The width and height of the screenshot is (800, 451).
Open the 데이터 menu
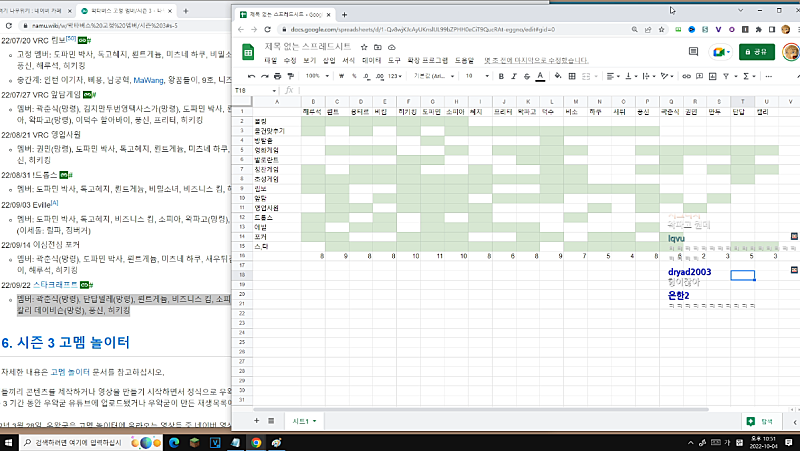(371, 60)
